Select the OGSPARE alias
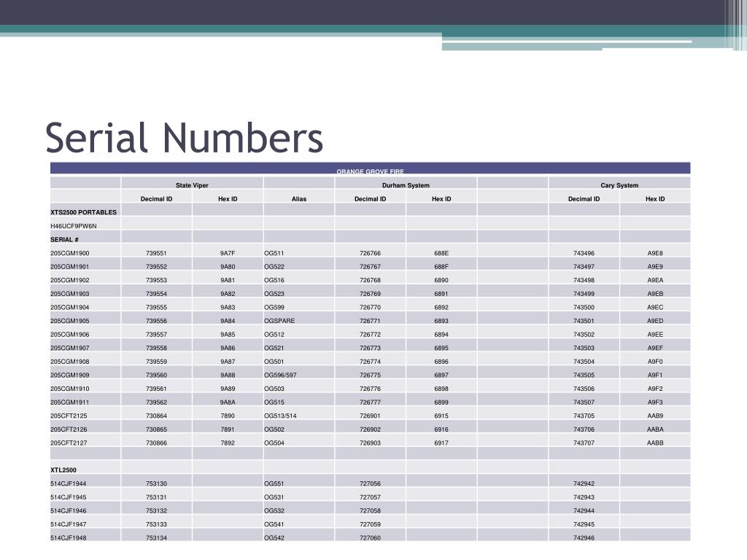This screenshot has height=560, width=747. click(x=279, y=321)
